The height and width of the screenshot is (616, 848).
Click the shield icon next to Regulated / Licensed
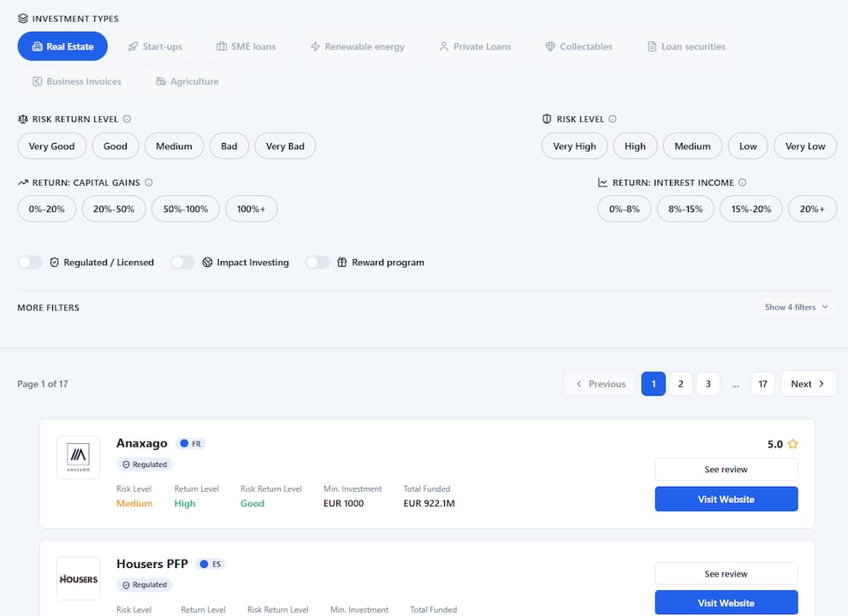tap(54, 263)
